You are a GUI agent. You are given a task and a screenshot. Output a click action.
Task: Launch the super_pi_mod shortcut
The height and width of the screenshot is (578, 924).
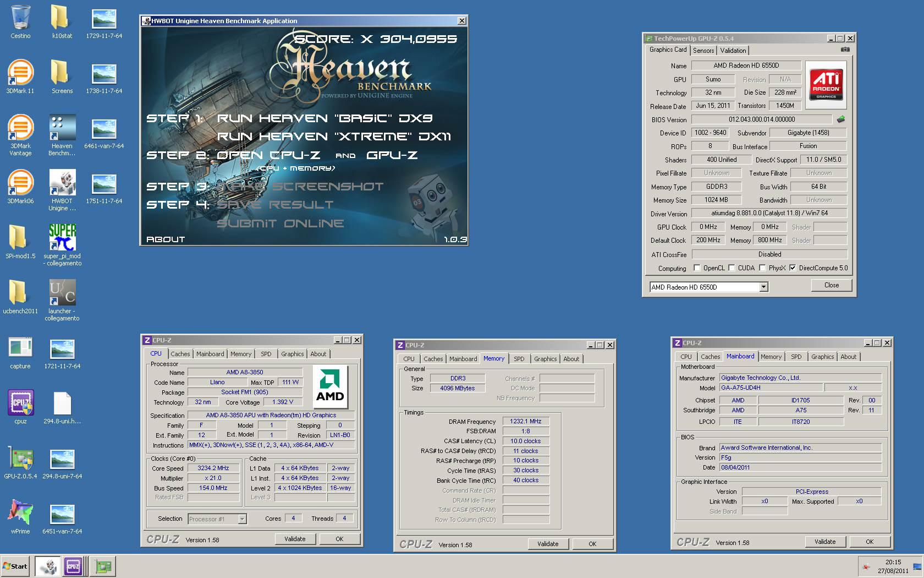pos(62,246)
